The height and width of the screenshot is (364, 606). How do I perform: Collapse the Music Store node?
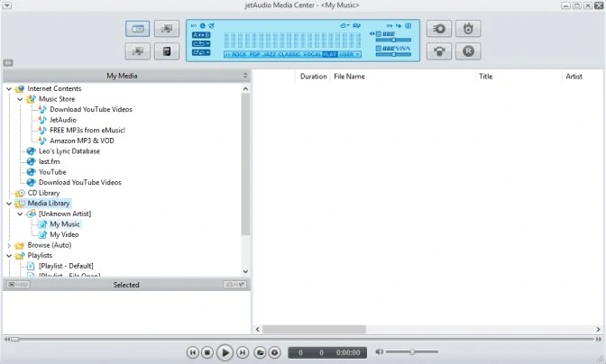[x=20, y=99]
